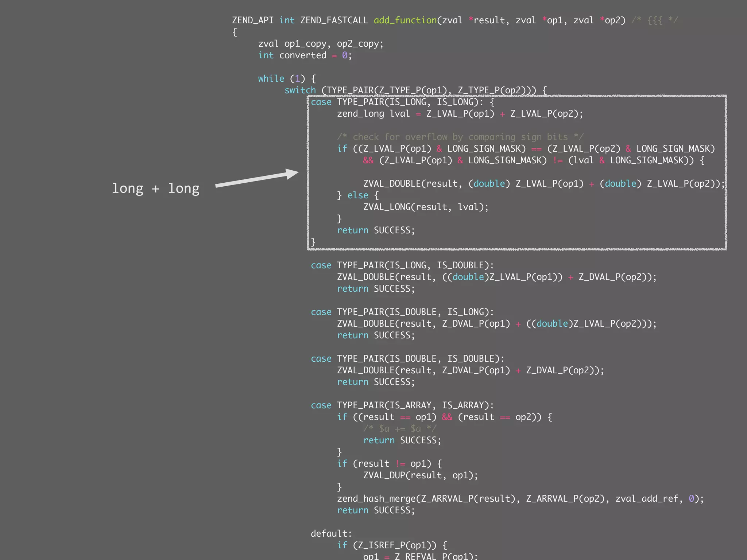Select the "case TYPE_PAIR(IS_DOUBLE, IS_LONG):" line

click(x=402, y=312)
